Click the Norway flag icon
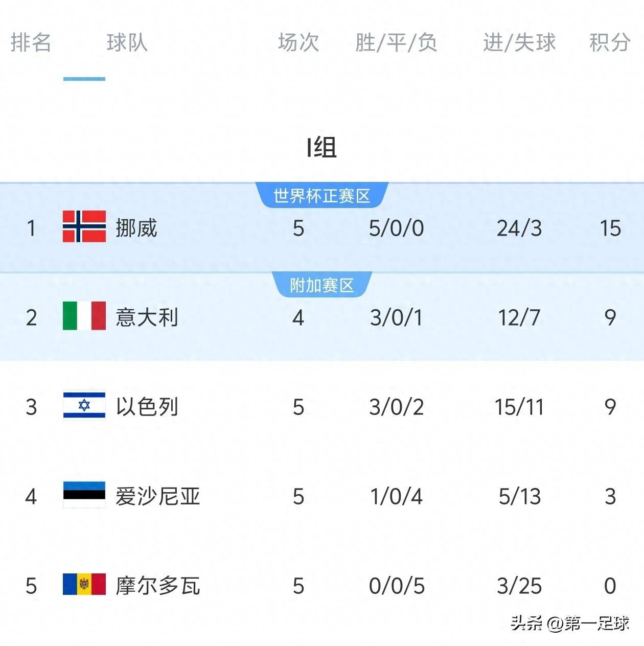The image size is (644, 646). click(x=84, y=226)
